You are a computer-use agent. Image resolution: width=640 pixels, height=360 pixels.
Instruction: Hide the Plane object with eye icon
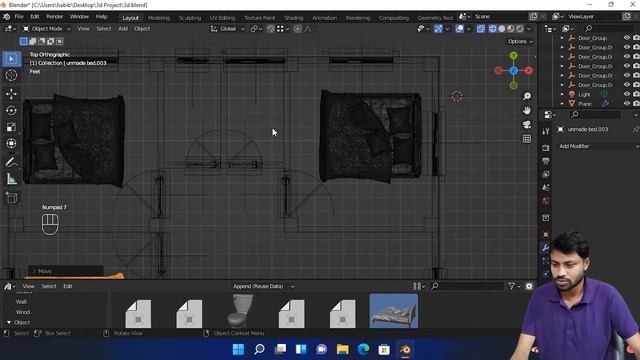click(x=627, y=103)
